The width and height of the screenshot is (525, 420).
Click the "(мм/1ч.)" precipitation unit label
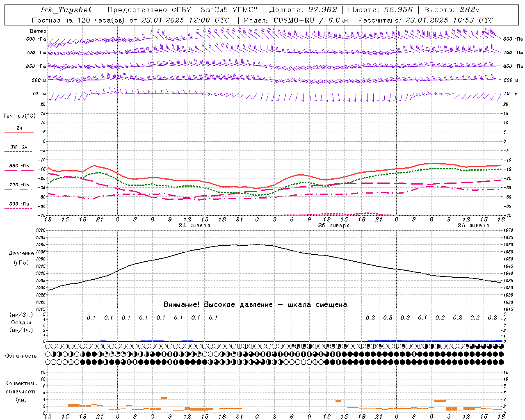pos(21,330)
